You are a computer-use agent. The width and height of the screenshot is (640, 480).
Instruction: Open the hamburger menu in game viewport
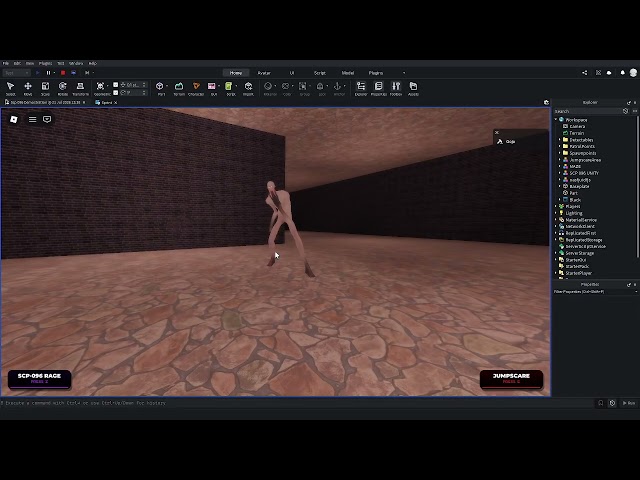pos(33,119)
